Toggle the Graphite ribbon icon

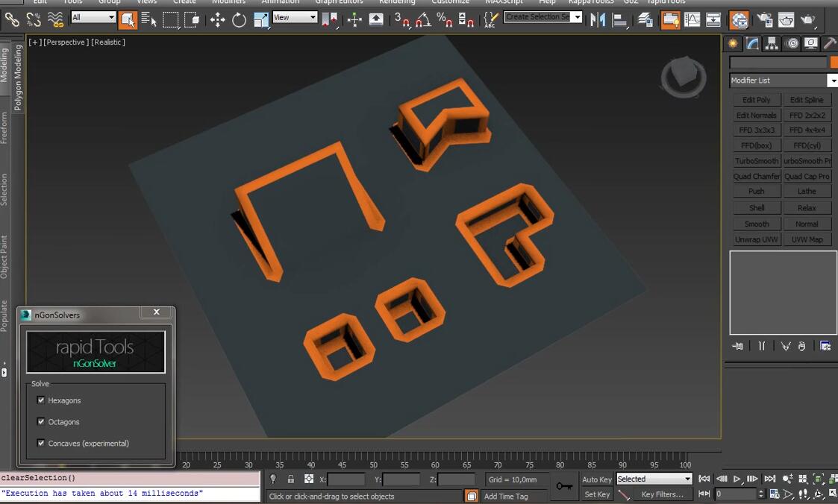[670, 20]
